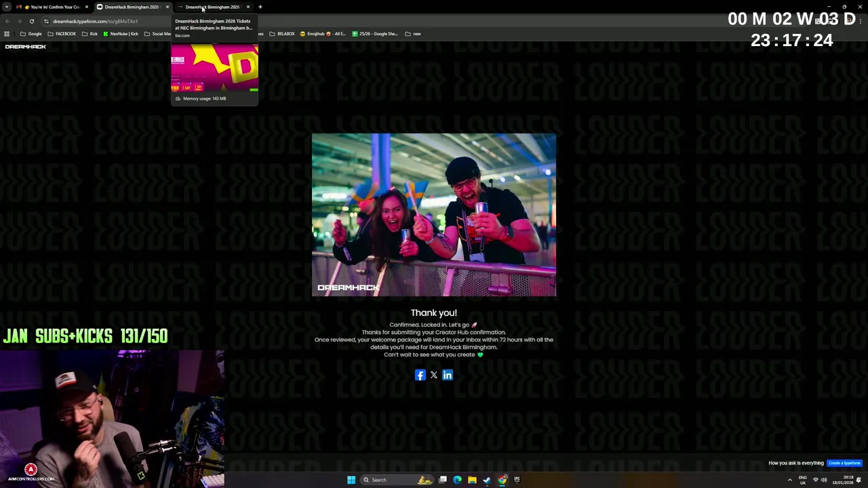868x488 pixels.
Task: Reload the page button
Action: pos(31,21)
